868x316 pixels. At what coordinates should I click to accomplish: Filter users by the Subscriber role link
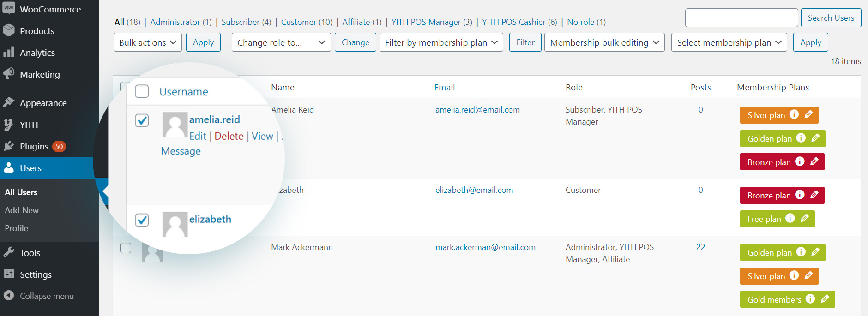click(241, 22)
